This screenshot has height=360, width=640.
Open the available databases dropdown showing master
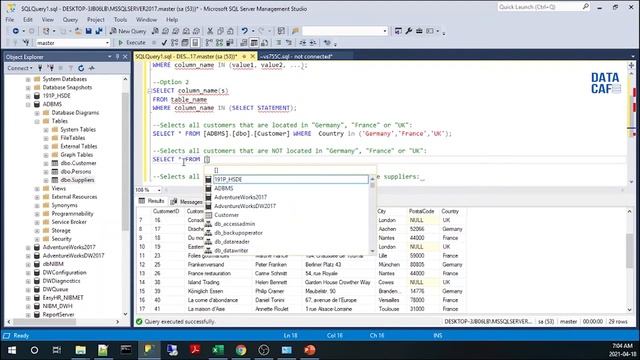point(107,43)
